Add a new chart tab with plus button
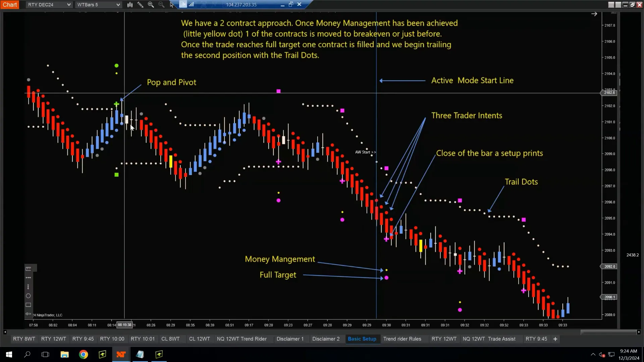The height and width of the screenshot is (362, 644). tap(555, 339)
